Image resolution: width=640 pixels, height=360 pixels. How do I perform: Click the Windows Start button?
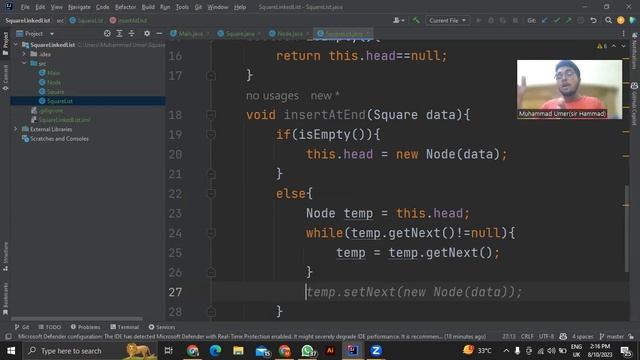point(11,351)
